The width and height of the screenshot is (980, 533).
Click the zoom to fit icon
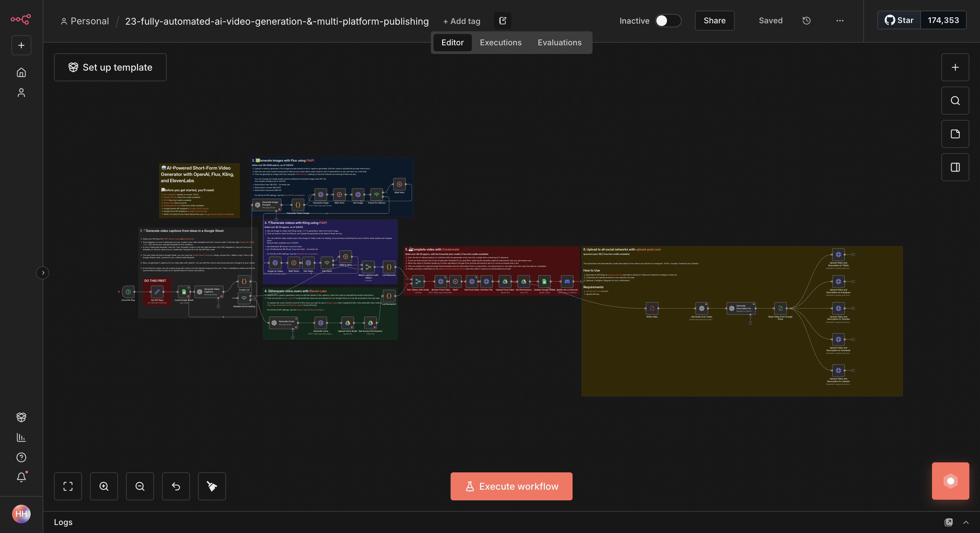68,486
